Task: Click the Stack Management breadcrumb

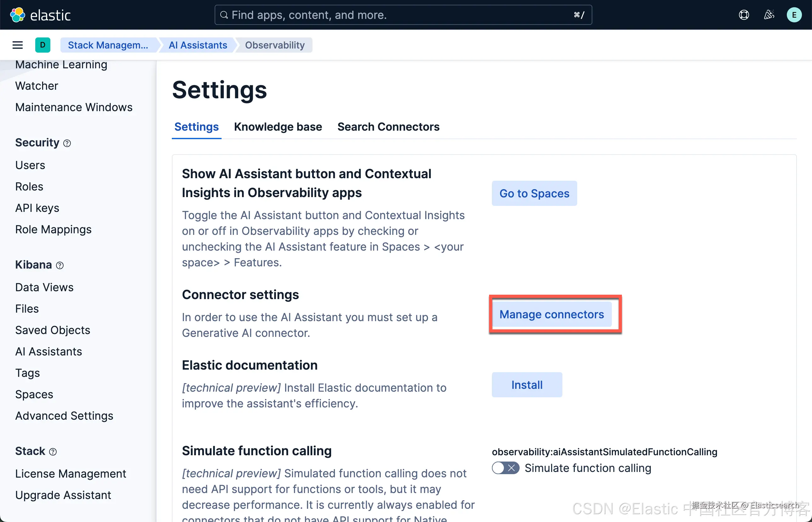Action: pyautogui.click(x=108, y=45)
